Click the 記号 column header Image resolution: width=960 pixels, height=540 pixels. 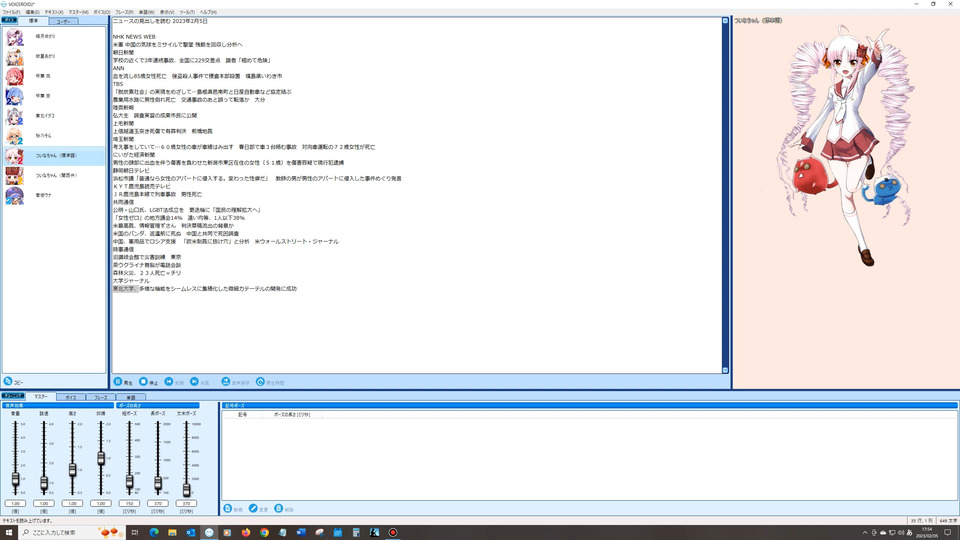(x=242, y=414)
